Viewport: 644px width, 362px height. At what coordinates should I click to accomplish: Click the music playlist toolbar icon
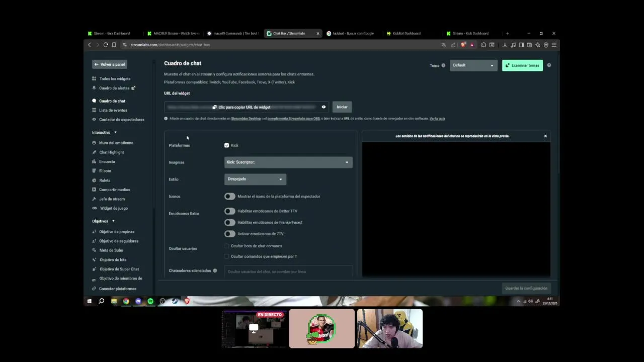coord(513,45)
